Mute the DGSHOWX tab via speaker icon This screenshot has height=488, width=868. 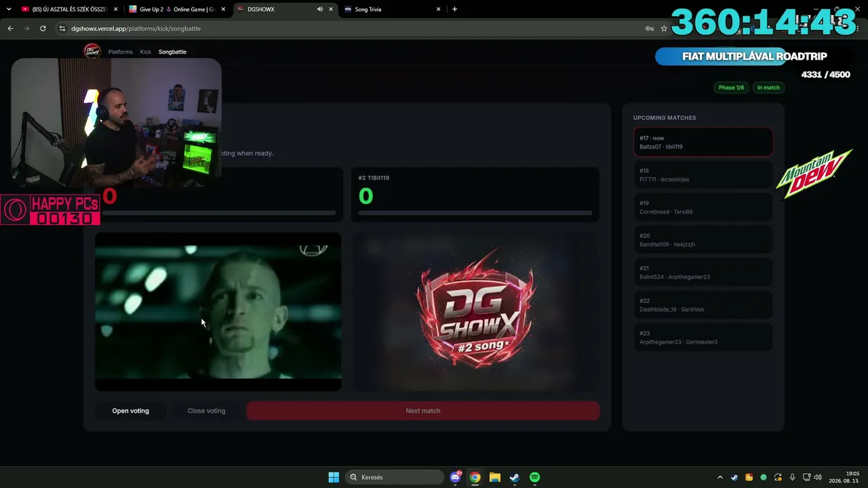tap(320, 9)
